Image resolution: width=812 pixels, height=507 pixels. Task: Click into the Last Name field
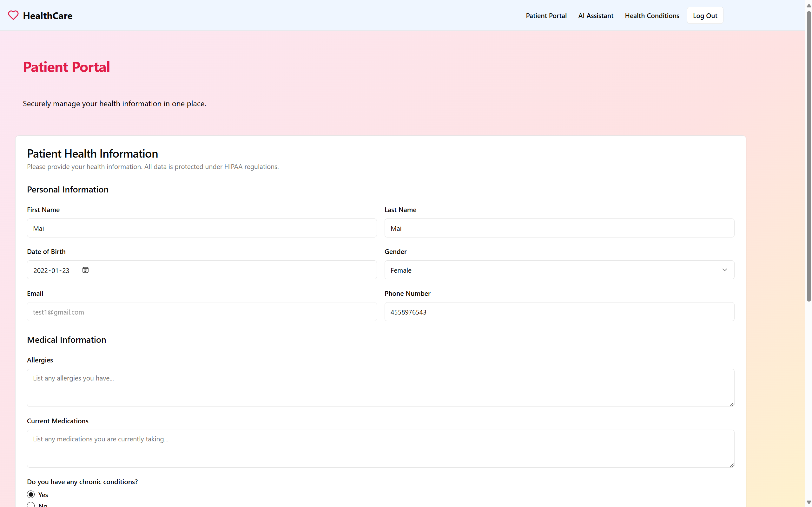click(559, 228)
